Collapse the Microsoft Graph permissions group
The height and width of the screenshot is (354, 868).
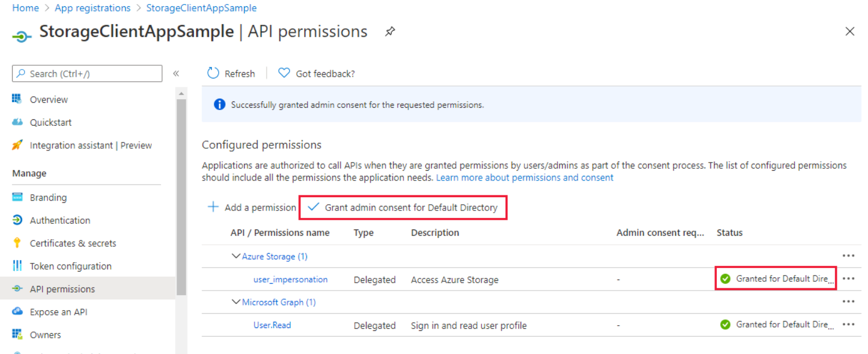(x=236, y=302)
